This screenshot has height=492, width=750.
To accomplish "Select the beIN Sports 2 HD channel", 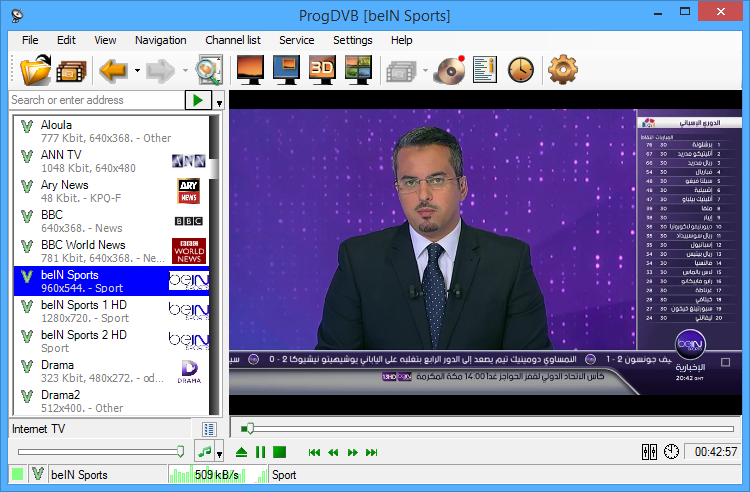I will [111, 341].
